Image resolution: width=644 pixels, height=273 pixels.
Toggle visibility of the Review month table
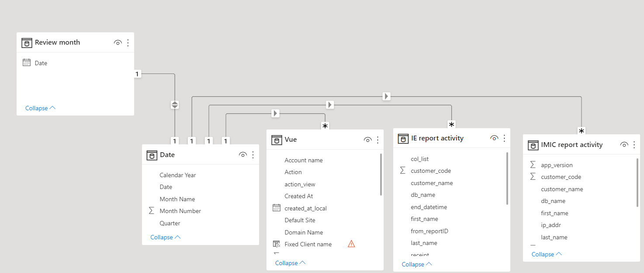click(118, 42)
